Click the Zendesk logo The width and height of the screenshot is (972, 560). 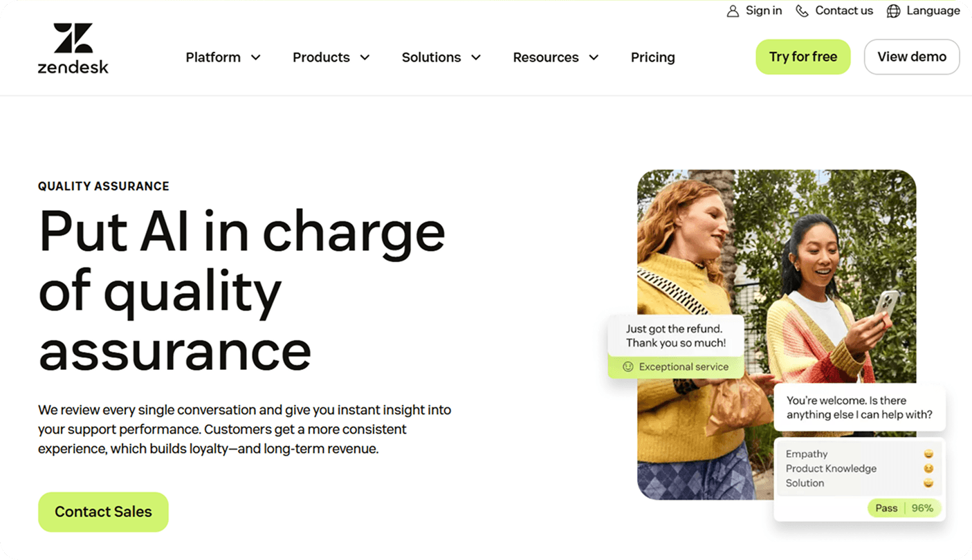pyautogui.click(x=72, y=47)
